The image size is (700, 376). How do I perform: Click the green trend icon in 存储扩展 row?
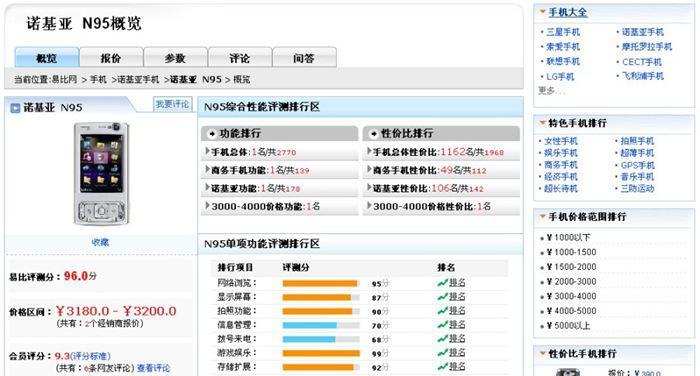click(x=442, y=367)
